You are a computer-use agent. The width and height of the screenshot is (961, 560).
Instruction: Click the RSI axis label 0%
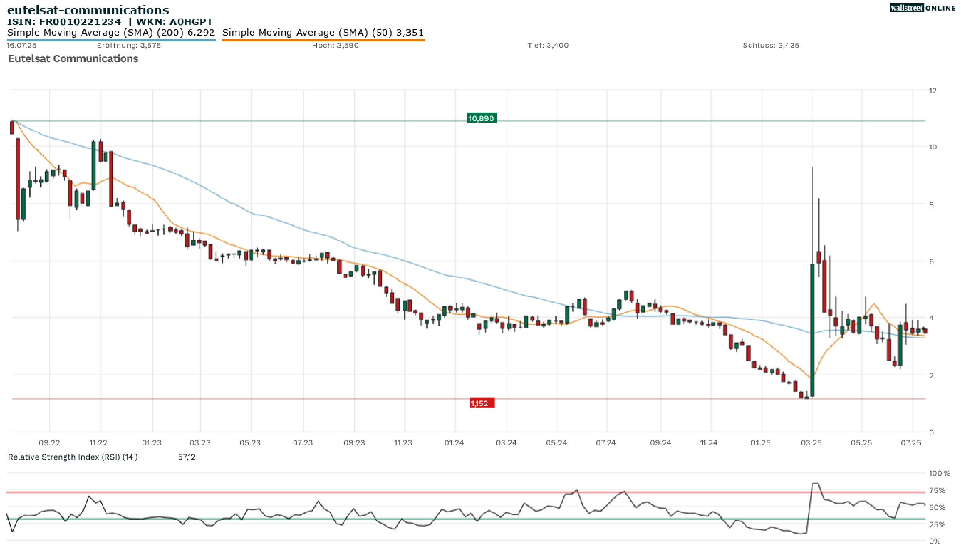click(935, 541)
